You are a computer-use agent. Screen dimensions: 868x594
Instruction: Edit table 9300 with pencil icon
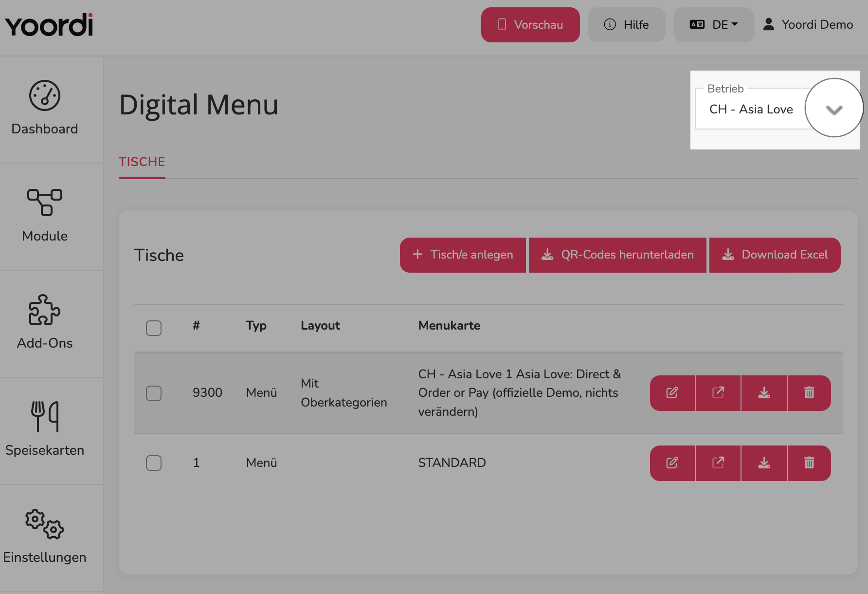click(x=672, y=393)
